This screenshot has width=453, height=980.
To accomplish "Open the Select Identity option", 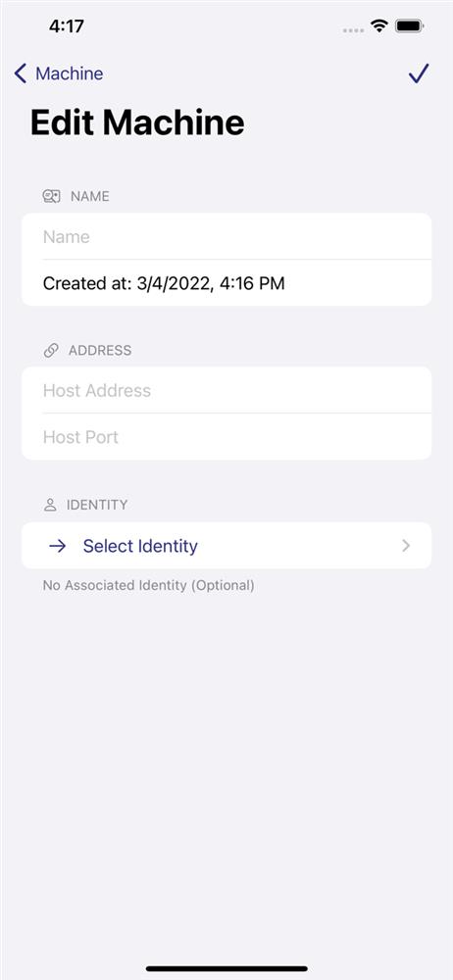I will coord(226,546).
